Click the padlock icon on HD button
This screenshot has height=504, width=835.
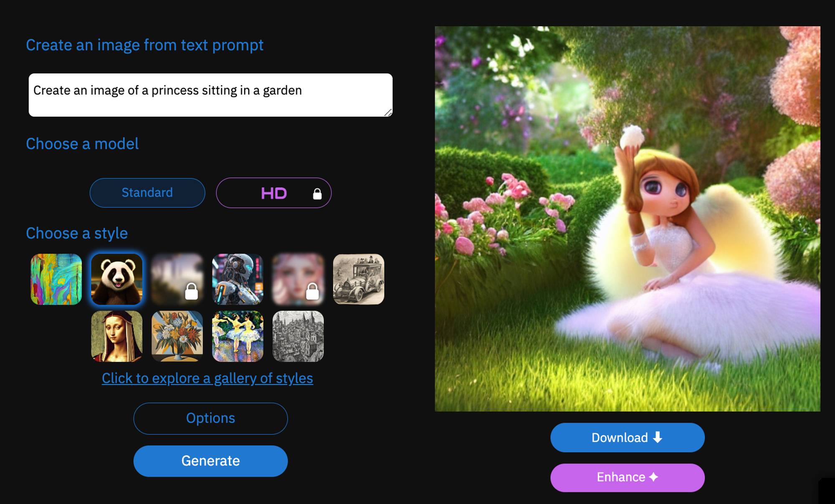pos(317,194)
